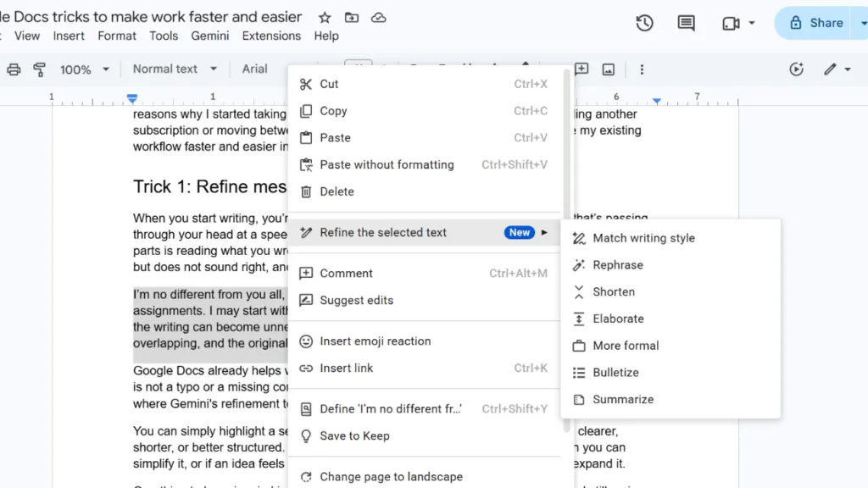Viewport: 868px width, 488px height.
Task: Choose Paste from the context menu
Action: click(x=424, y=138)
